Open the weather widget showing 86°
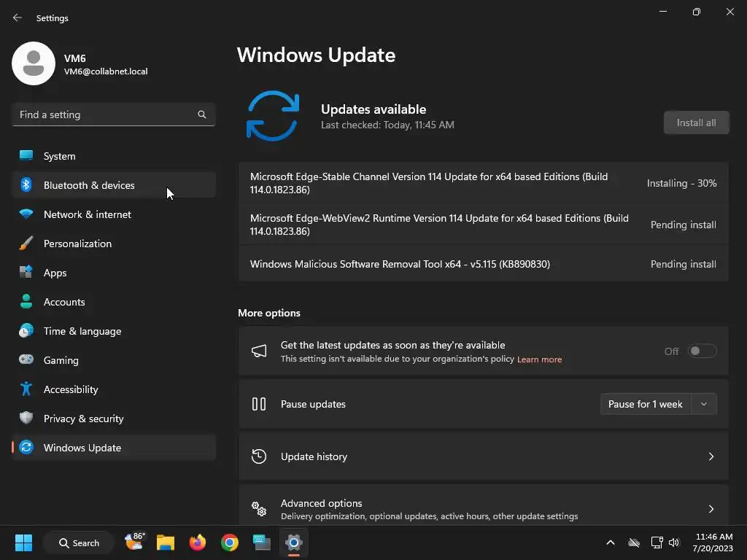Screen dimensions: 747x560 (x=134, y=542)
